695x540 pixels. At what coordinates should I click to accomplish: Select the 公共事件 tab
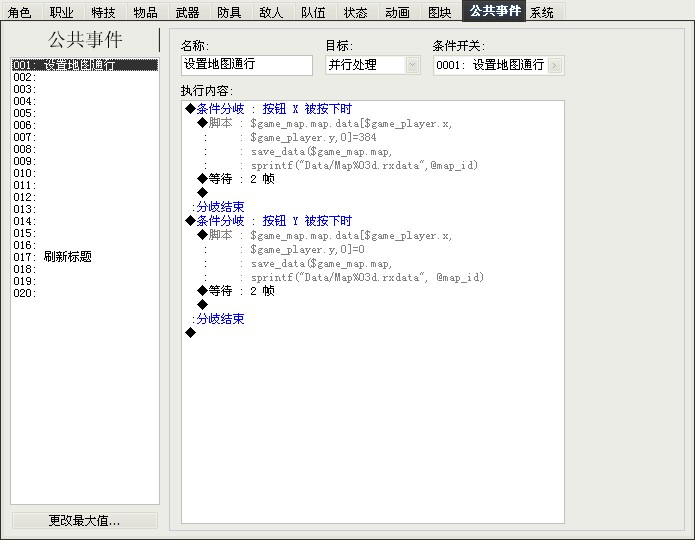(495, 11)
